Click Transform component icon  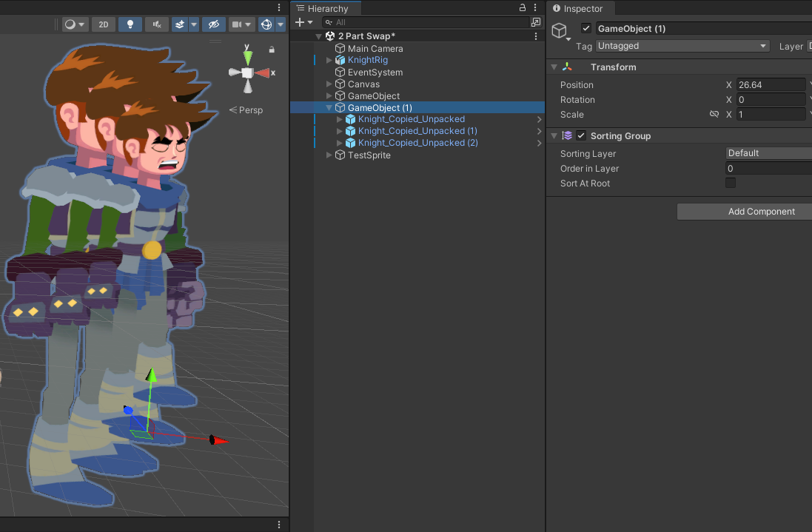coord(567,67)
